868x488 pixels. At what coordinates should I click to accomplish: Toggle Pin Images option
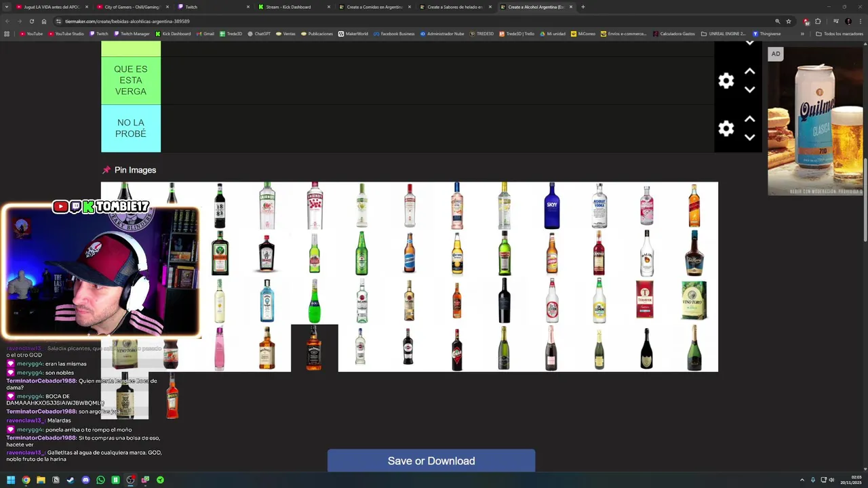coord(129,170)
